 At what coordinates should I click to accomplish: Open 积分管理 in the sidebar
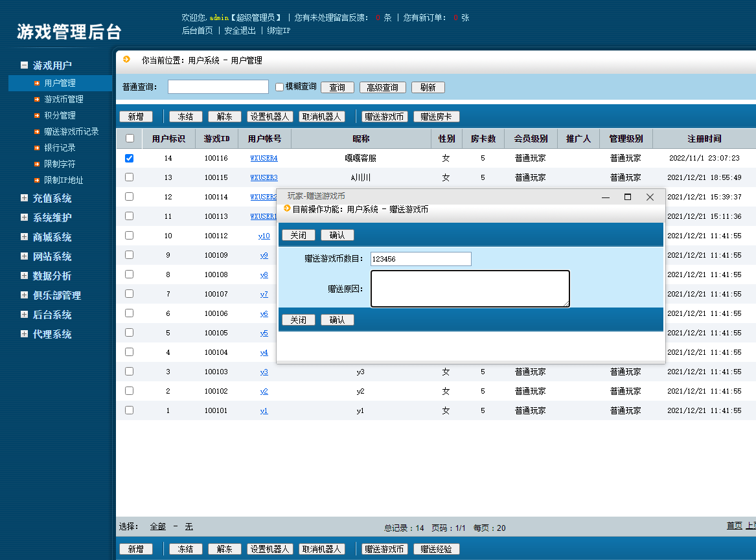60,115
